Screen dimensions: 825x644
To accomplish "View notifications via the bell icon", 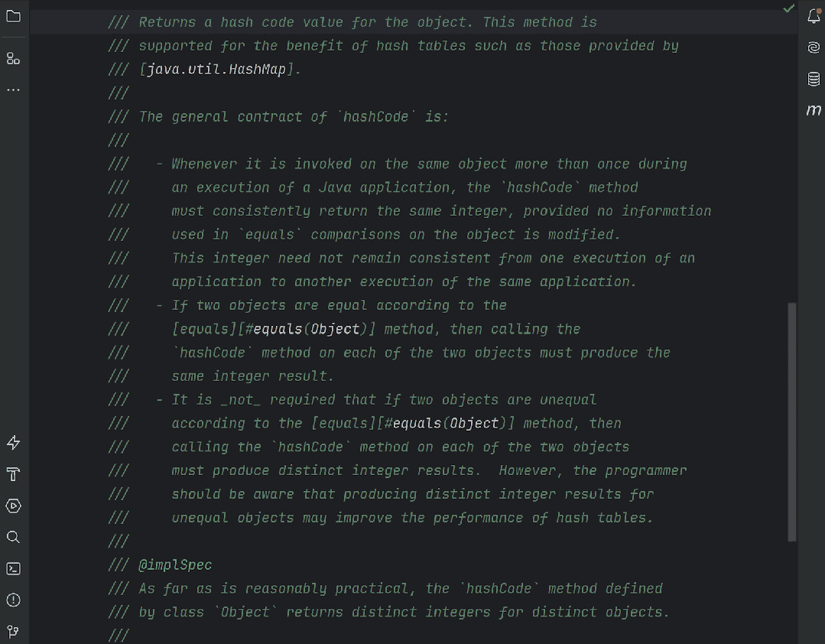I will point(814,15).
